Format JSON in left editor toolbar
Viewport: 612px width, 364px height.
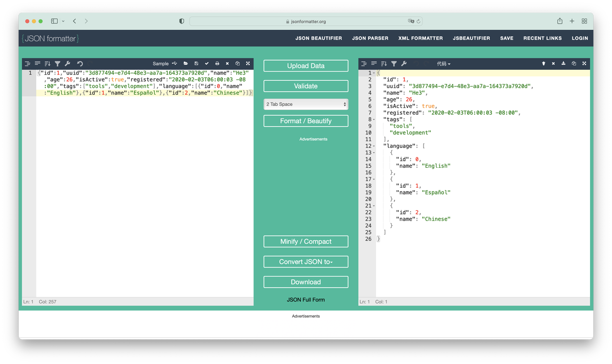[x=28, y=64]
